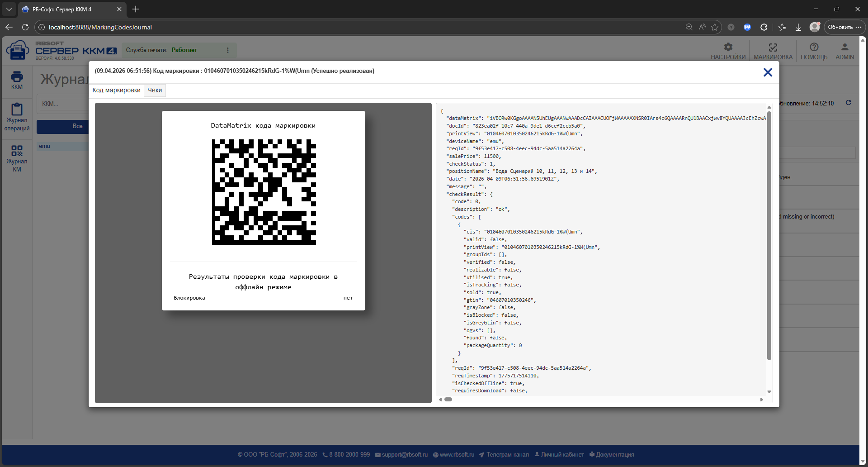Click the JSON panel vertical scrollbar
868x467 pixels.
click(x=769, y=235)
